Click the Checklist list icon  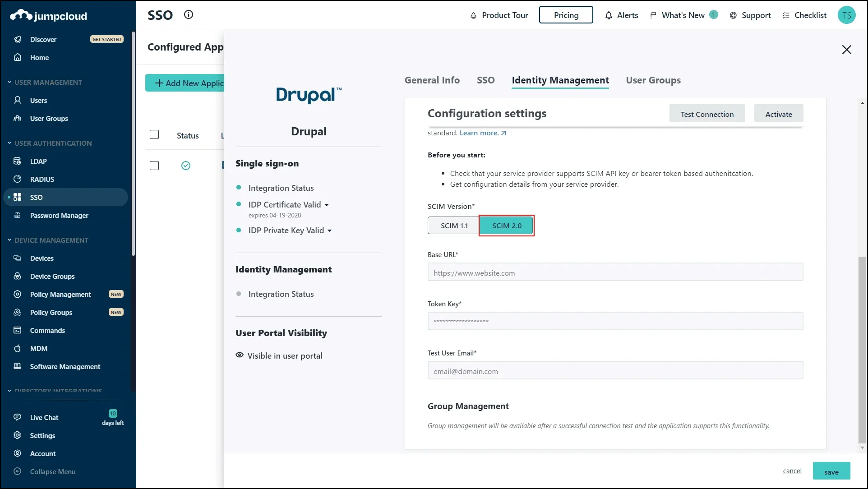point(786,15)
